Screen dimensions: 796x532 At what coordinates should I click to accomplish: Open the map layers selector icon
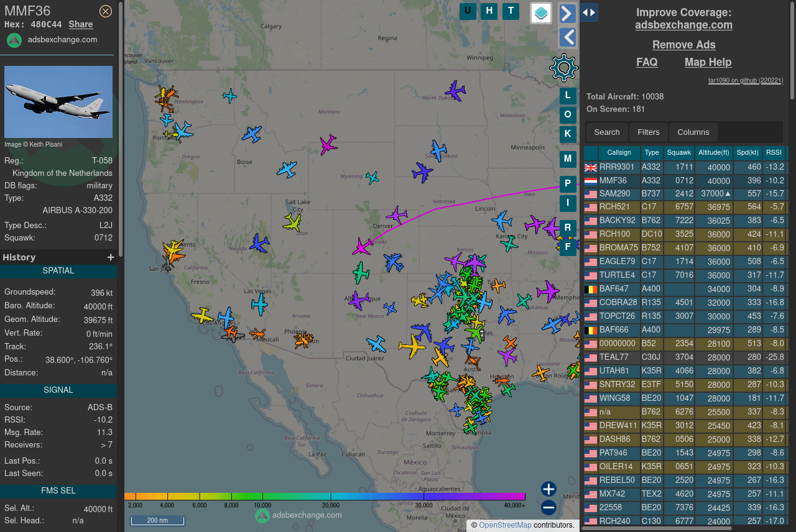coord(541,12)
